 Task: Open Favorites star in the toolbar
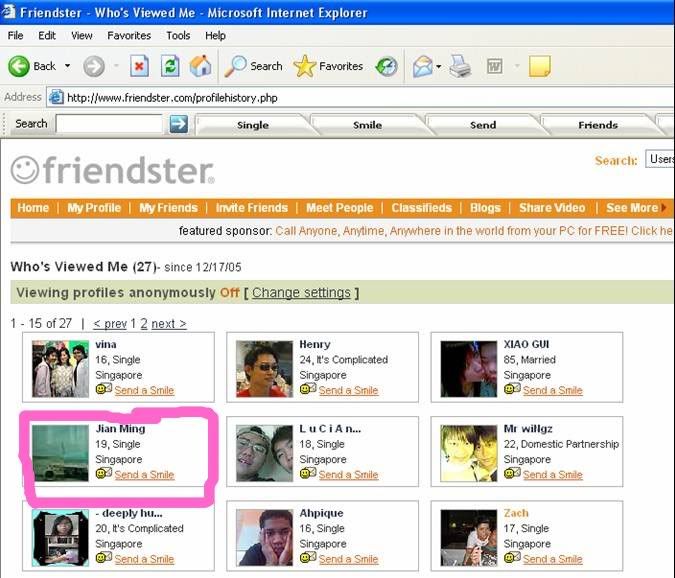304,66
